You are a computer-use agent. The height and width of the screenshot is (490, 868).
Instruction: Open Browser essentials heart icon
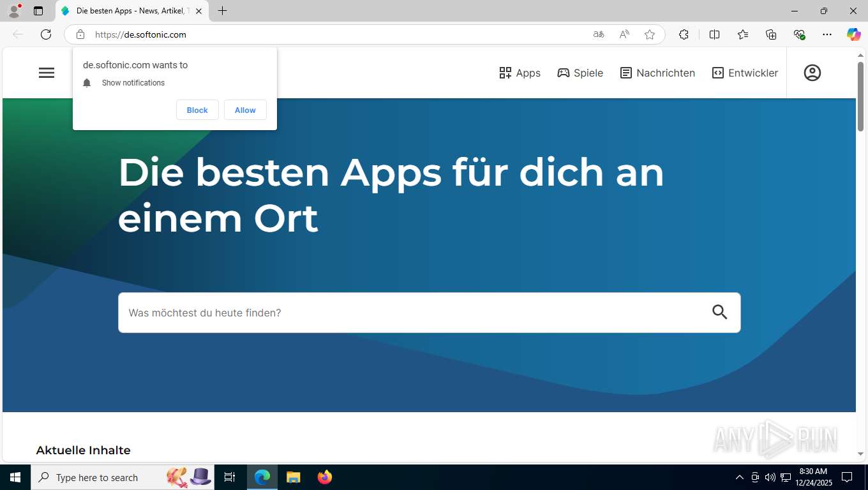coord(799,34)
